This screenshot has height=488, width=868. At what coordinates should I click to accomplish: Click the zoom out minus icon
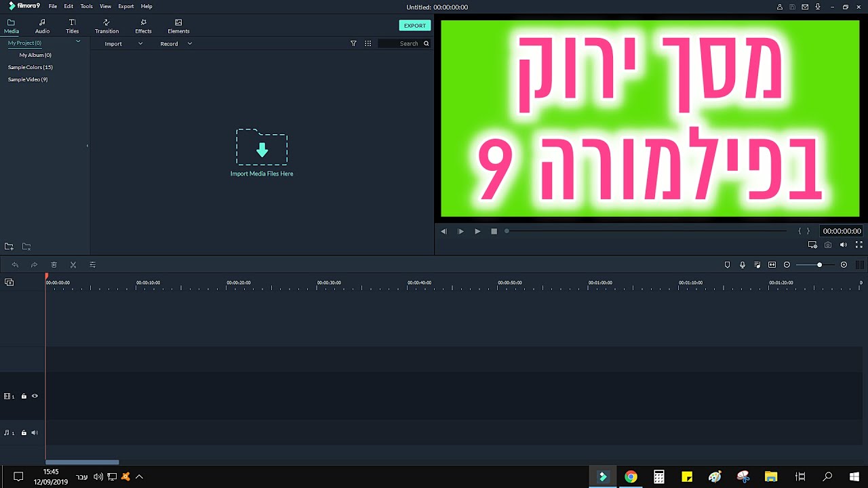pyautogui.click(x=787, y=265)
